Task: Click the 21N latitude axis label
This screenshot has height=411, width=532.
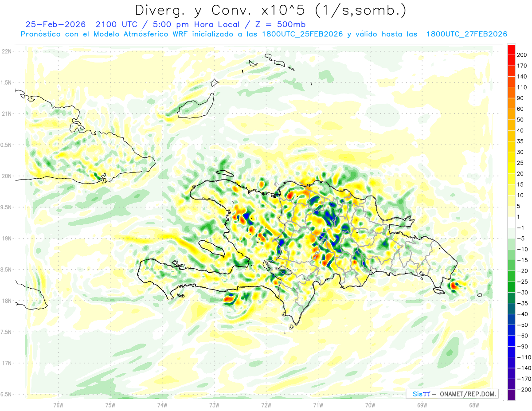Action: (7, 114)
